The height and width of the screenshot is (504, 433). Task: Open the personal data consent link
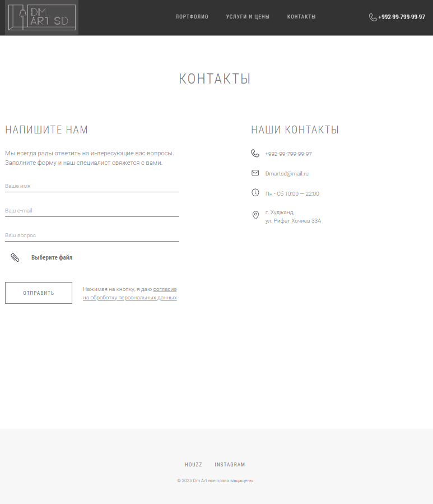click(129, 294)
